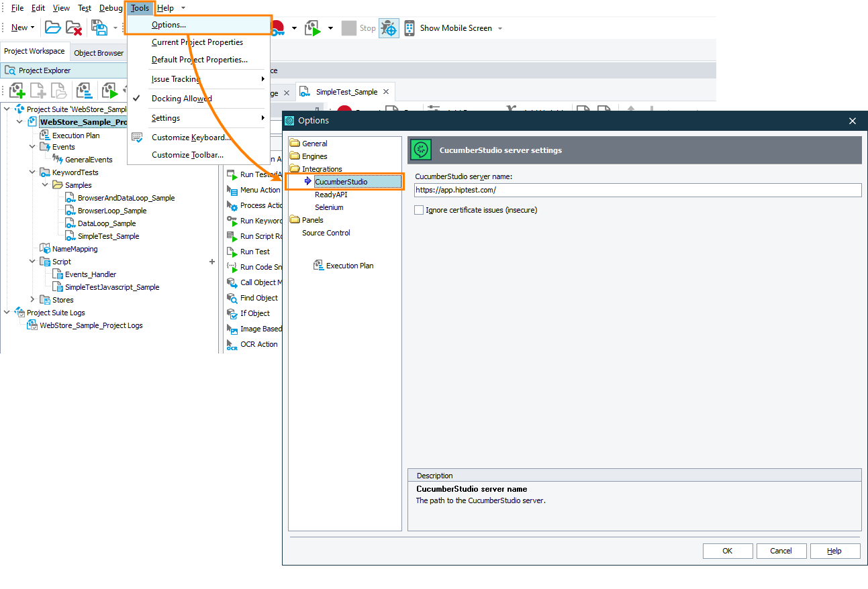Click the Run Test operation icon
This screenshot has width=868, height=589.
(x=232, y=252)
